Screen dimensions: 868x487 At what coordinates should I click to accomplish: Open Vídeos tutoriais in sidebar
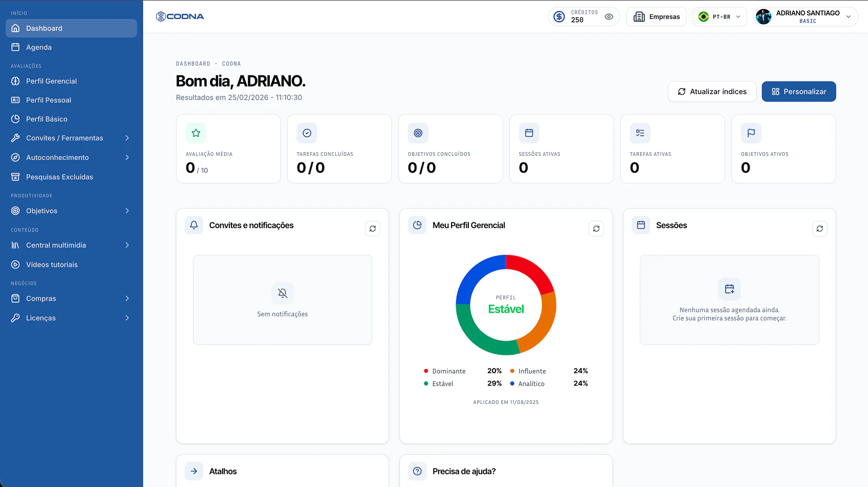(x=71, y=265)
